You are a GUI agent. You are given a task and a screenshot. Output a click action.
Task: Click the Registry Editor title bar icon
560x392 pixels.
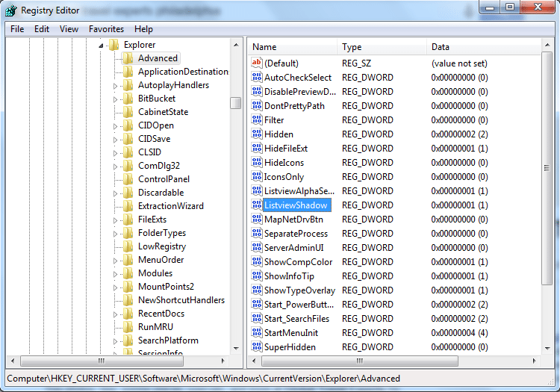coord(10,10)
